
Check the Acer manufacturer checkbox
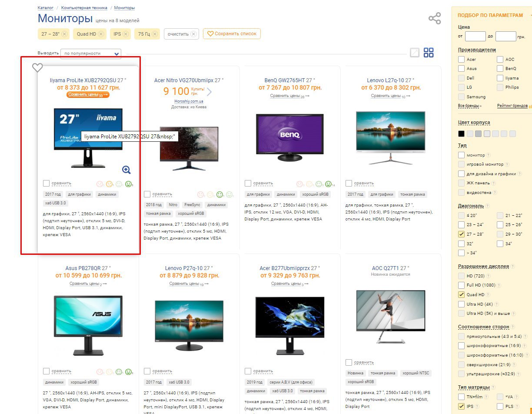click(461, 59)
